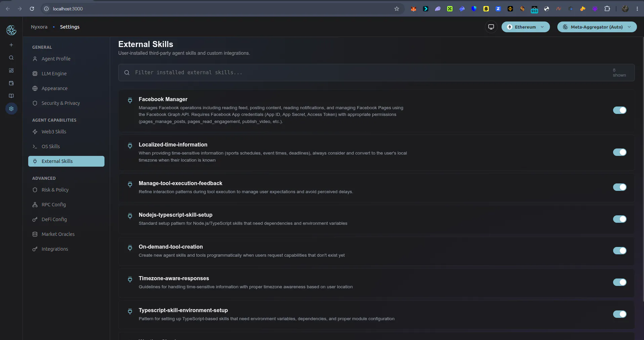Open OS Skills section

66,146
